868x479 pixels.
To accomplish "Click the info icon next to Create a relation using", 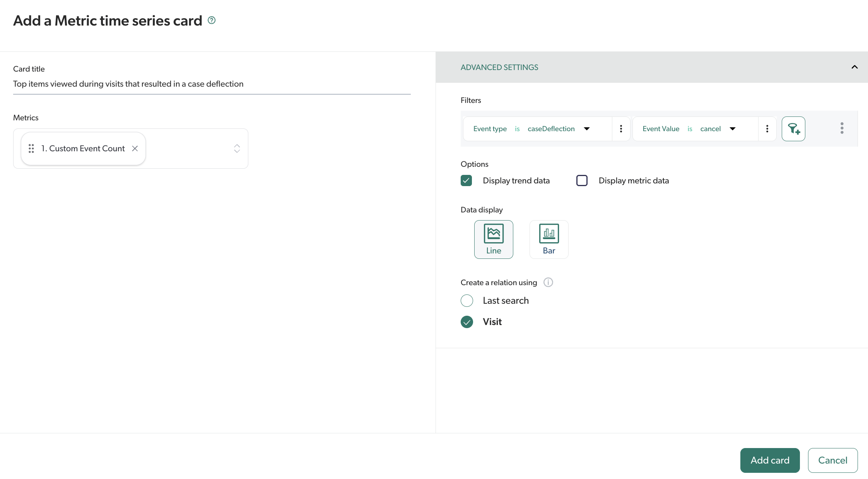I will click(x=548, y=282).
